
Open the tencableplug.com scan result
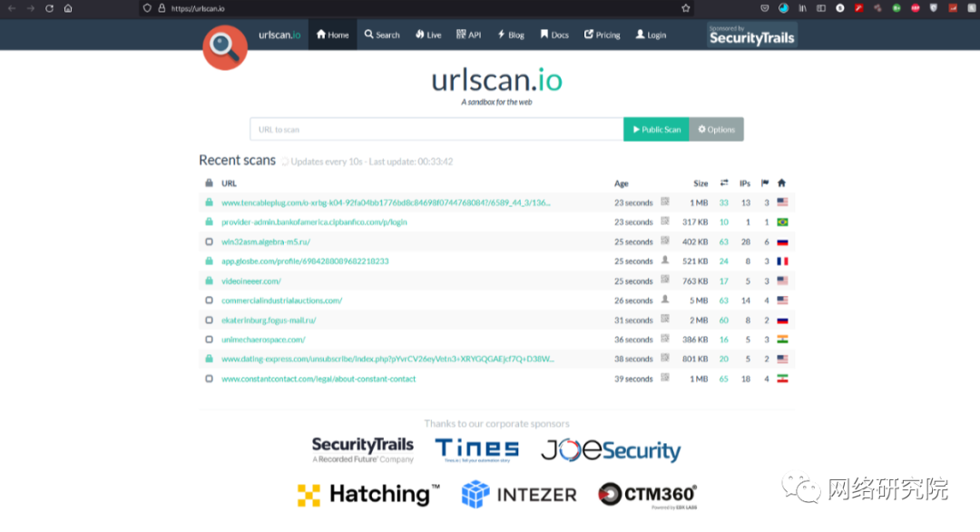(x=386, y=202)
